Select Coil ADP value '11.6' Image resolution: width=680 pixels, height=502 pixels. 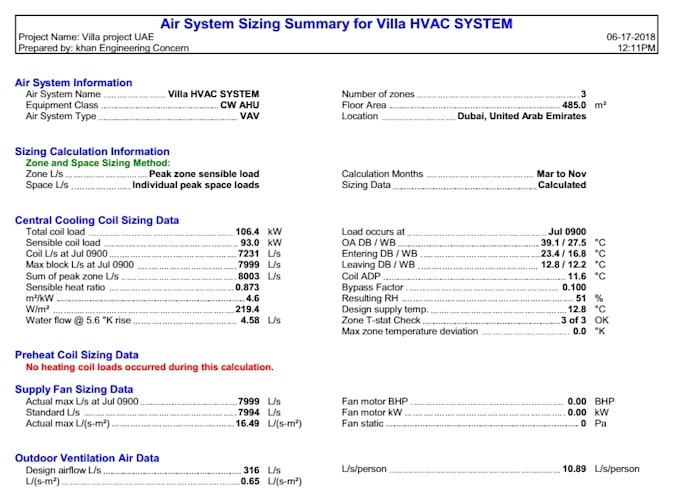pyautogui.click(x=577, y=276)
